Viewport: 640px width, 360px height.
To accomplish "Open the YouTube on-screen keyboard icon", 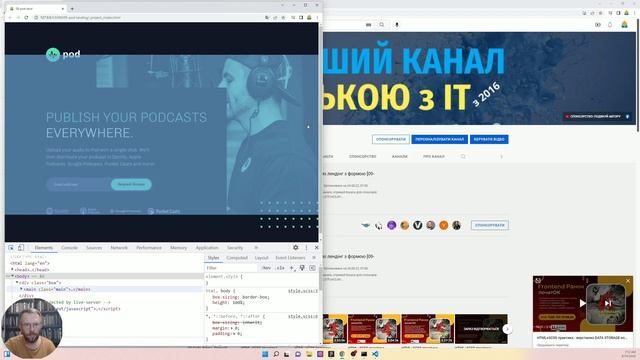I will tap(368, 25).
